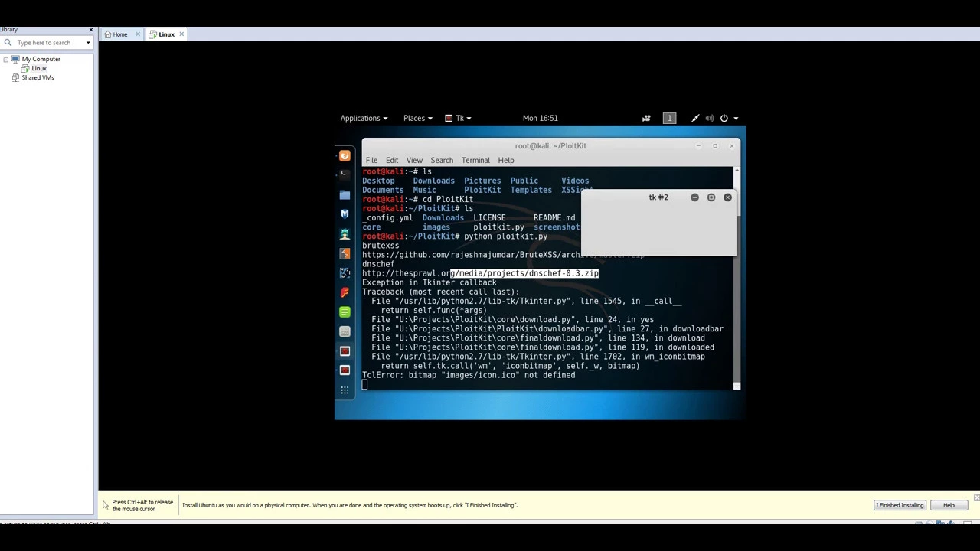The width and height of the screenshot is (980, 551).
Task: Open the Tk app menu in top bar
Action: point(458,118)
